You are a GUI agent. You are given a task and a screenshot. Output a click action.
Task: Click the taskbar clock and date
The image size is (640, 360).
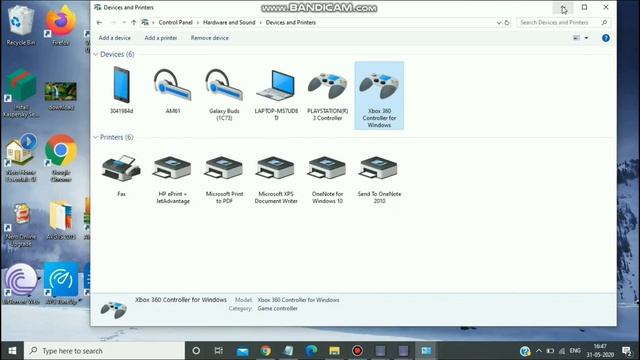coord(600,351)
